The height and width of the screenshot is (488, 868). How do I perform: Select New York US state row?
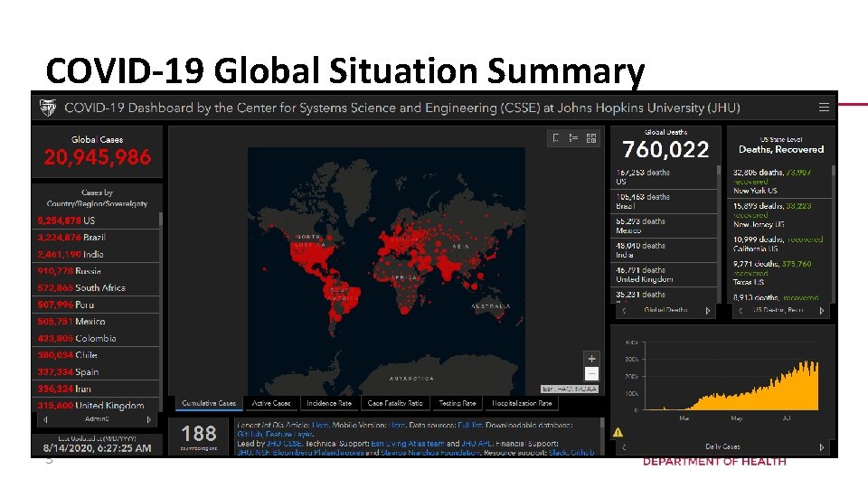coord(779,182)
